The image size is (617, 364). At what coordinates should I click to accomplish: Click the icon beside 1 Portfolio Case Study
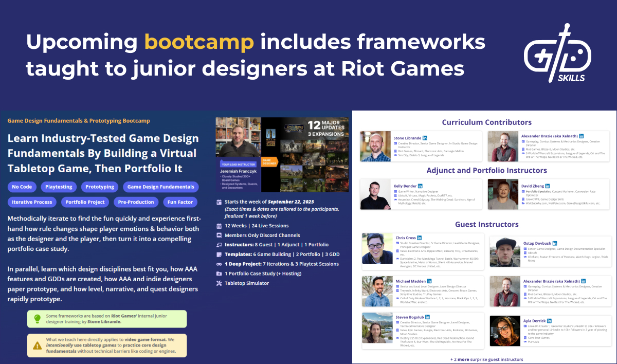click(220, 274)
